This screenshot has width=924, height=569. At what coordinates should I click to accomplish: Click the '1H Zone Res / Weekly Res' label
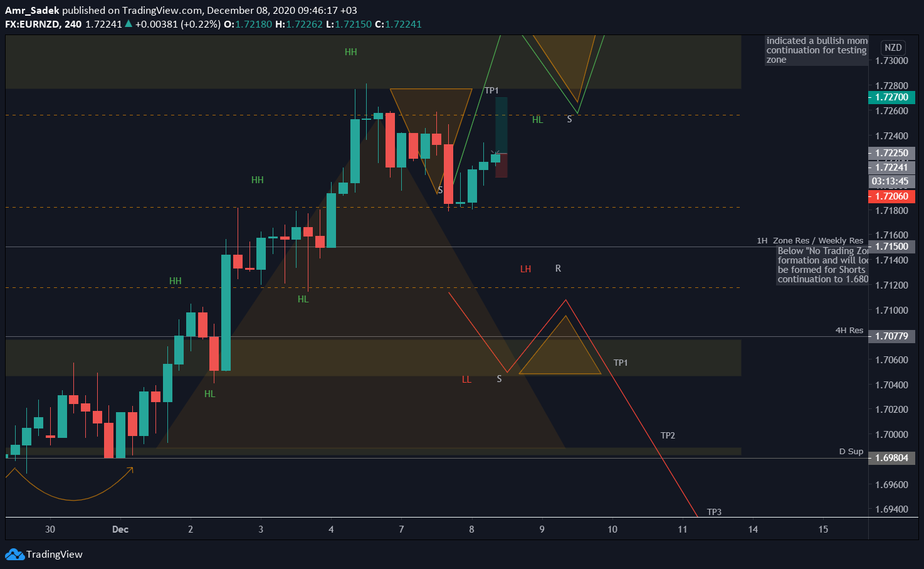[810, 241]
